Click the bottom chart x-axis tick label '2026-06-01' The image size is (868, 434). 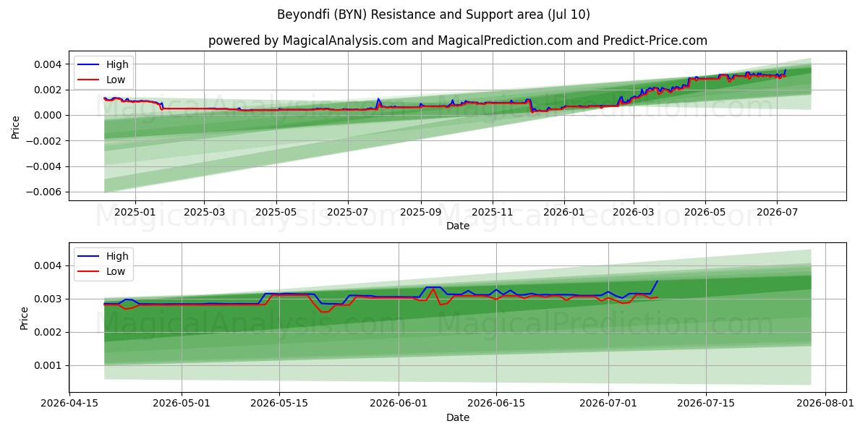(x=398, y=404)
